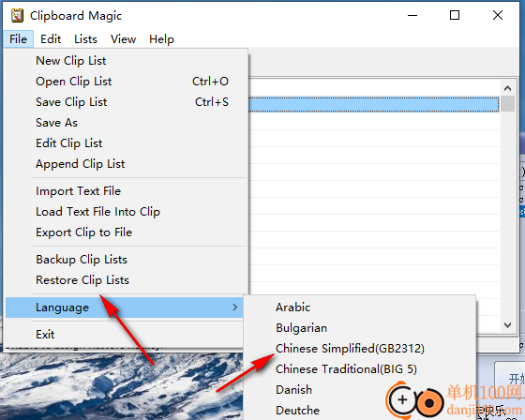Image resolution: width=525 pixels, height=420 pixels.
Task: Open the Lists menu
Action: coord(85,39)
